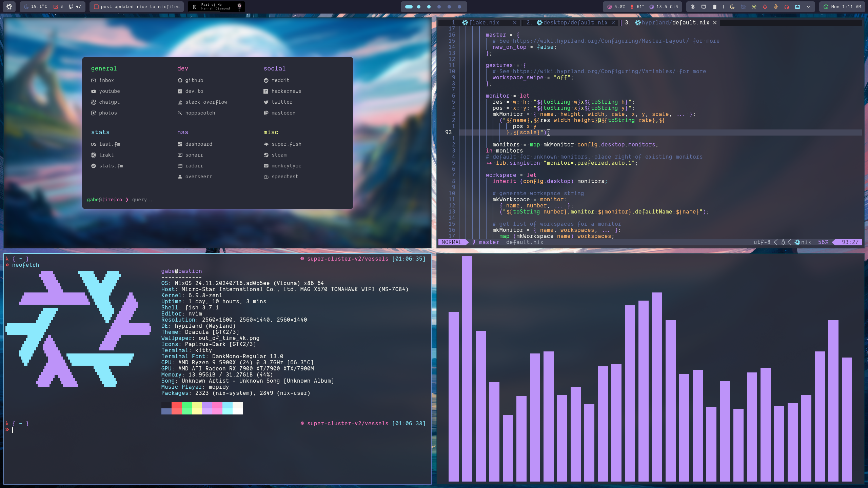
Task: Click the headphones audio output icon
Action: (787, 6)
